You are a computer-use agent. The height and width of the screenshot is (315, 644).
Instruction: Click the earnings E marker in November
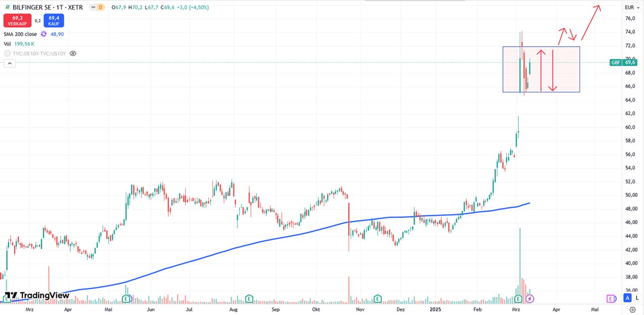pos(378,299)
